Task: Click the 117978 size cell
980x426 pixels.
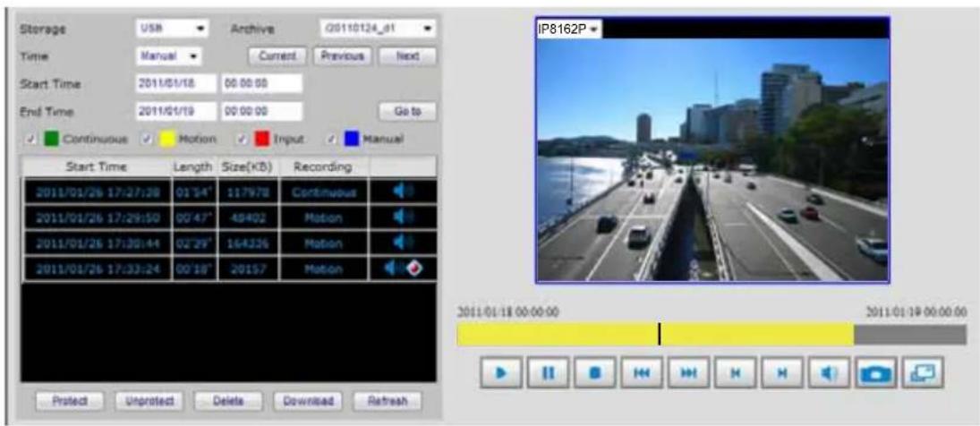Action: coord(248,192)
